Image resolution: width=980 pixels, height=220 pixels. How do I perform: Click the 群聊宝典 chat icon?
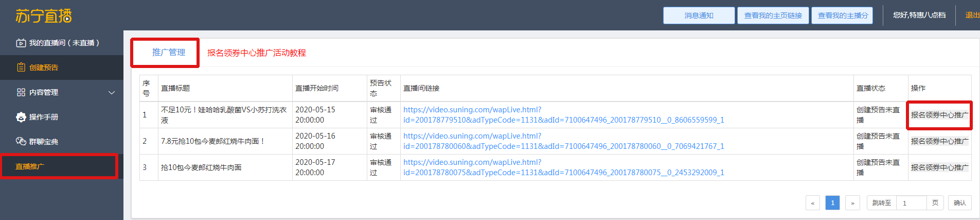21,142
